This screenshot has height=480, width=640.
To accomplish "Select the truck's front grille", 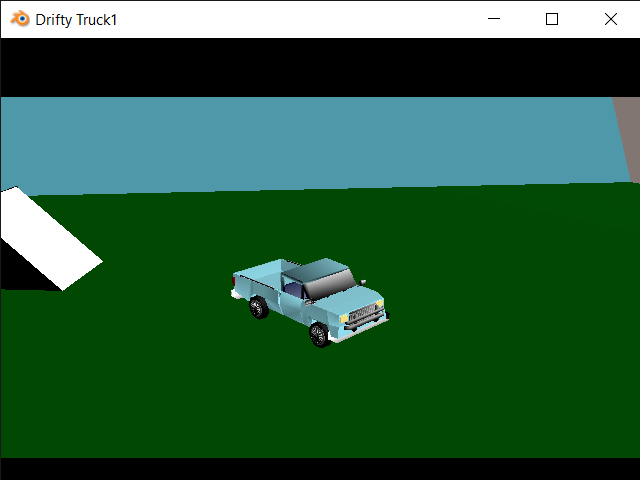I will [x=364, y=313].
